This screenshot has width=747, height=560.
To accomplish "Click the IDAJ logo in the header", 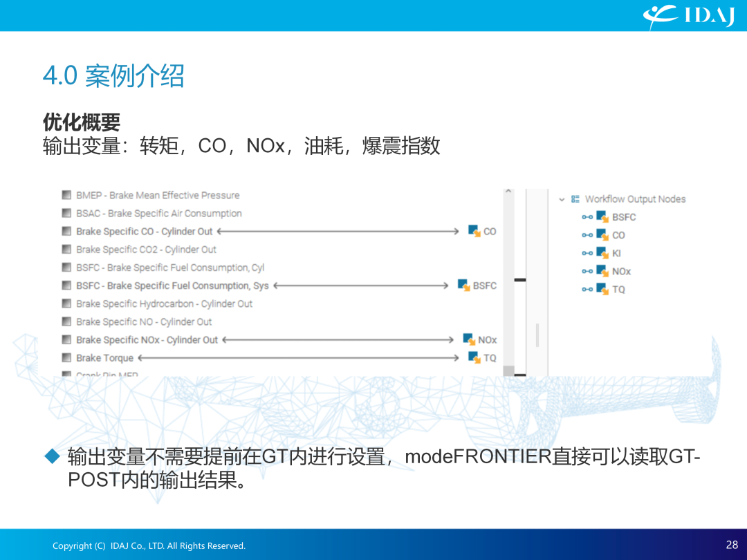I will click(x=688, y=16).
